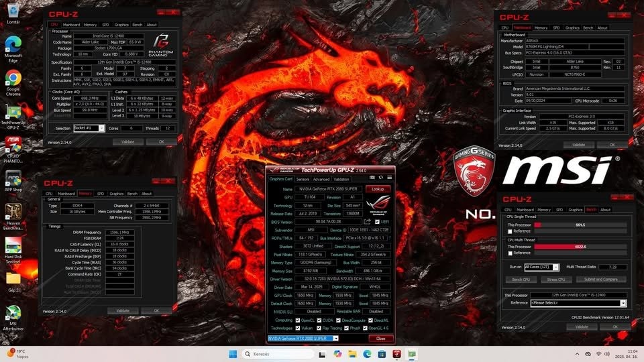Toggle the OpenGL 4.6 checkbox in GPU-Z

pos(365,328)
